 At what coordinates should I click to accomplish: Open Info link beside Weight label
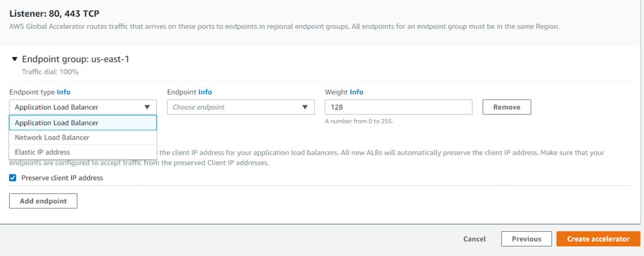(x=356, y=92)
